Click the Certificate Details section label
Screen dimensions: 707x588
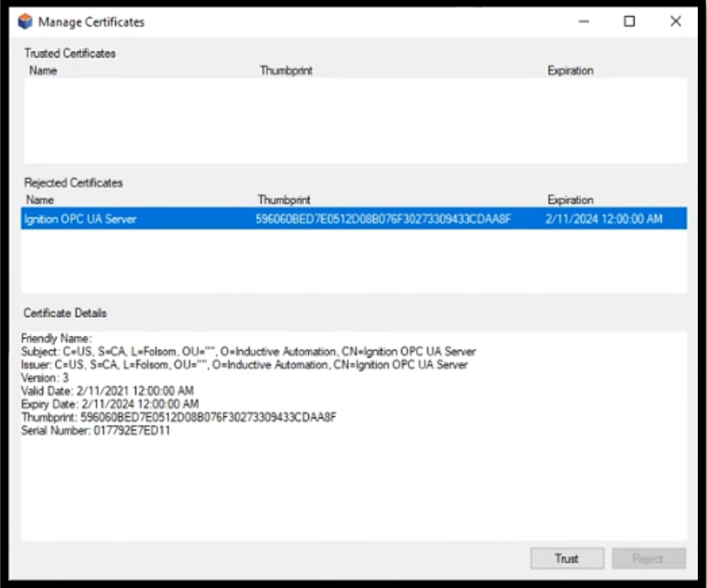[65, 313]
